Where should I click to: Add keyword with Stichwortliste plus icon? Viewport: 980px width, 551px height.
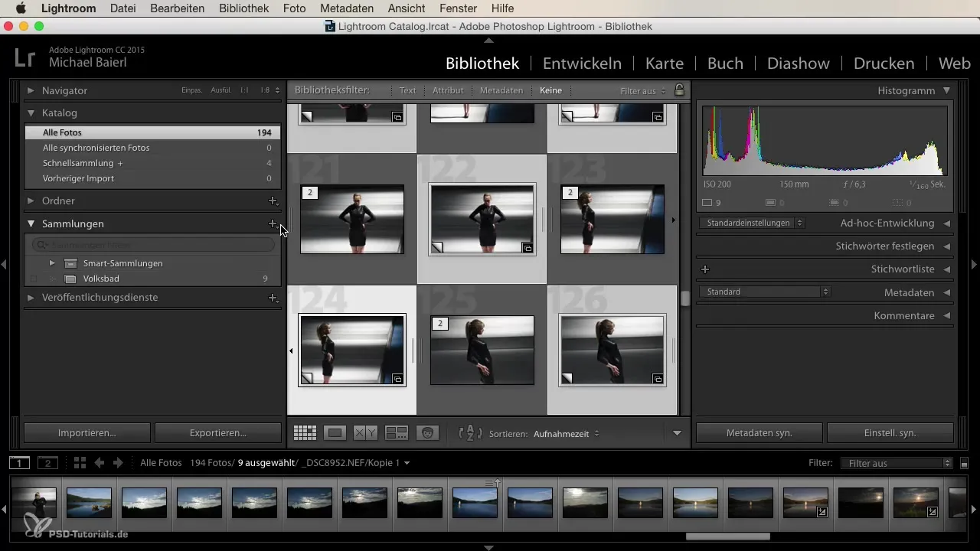(705, 269)
